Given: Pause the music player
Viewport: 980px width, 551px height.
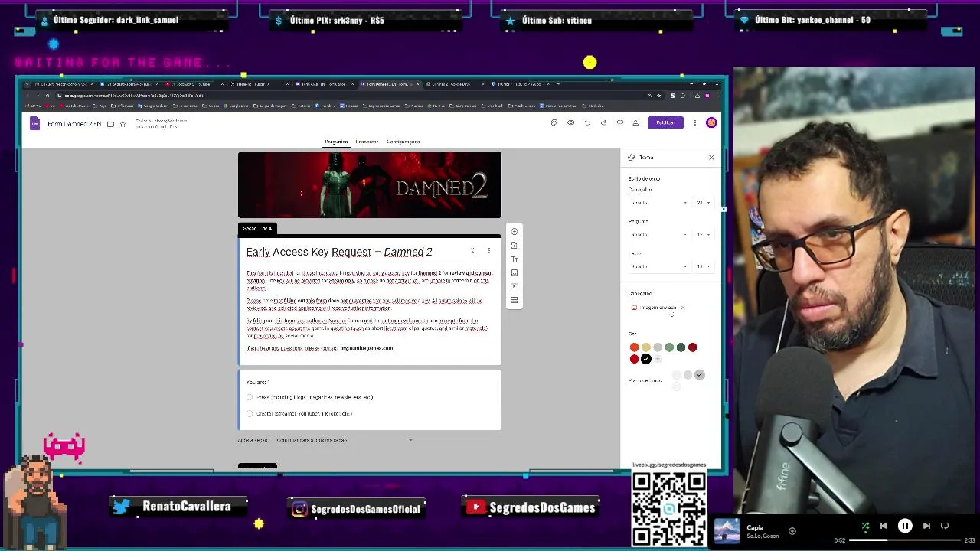Looking at the screenshot, I should coord(905,526).
